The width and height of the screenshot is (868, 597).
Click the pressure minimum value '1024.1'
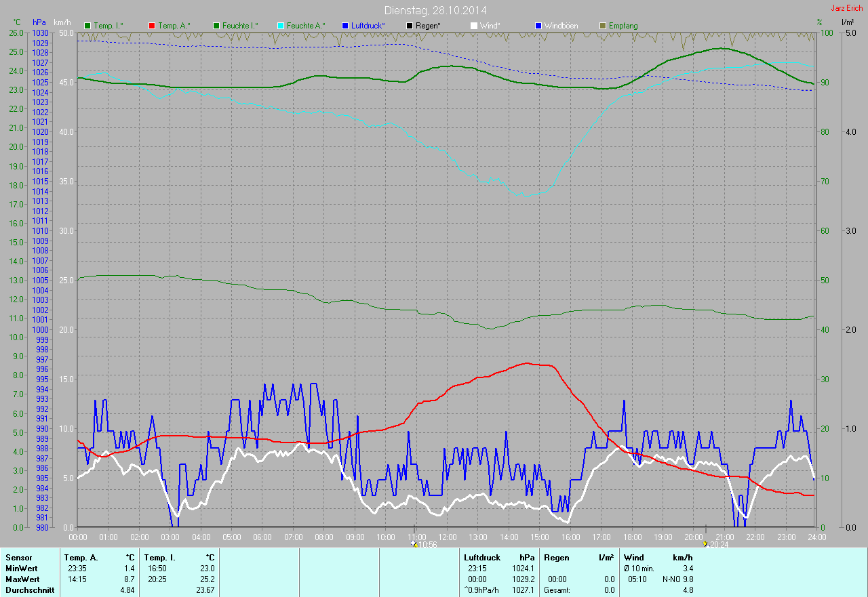pos(523,569)
